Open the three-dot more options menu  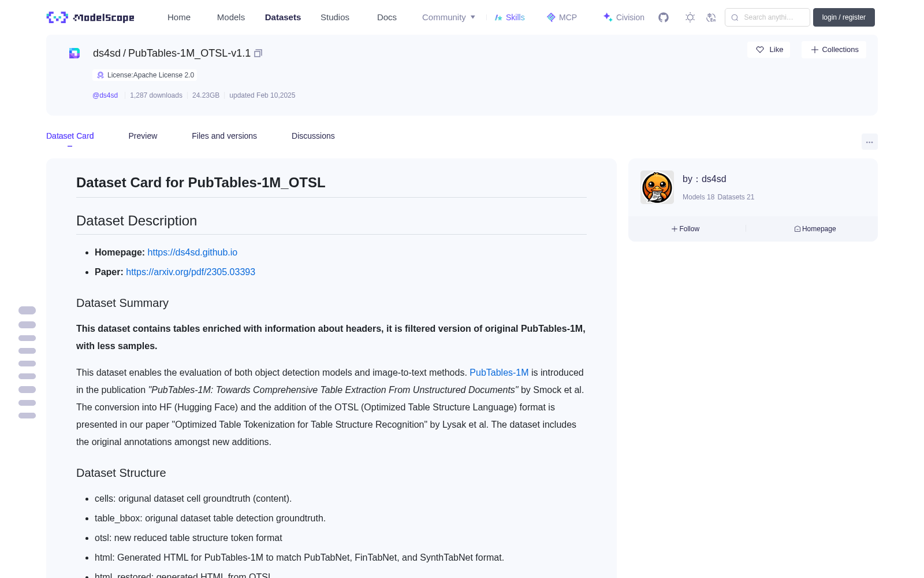click(x=869, y=142)
